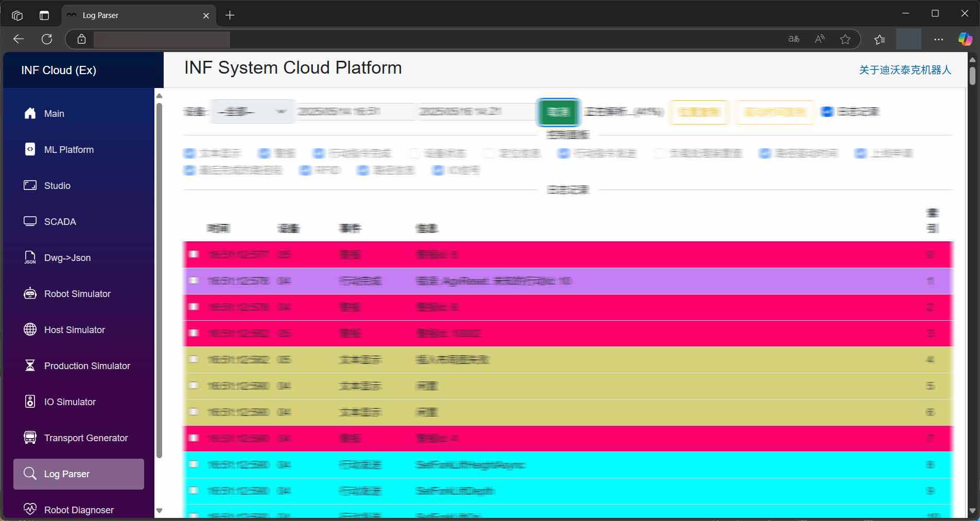Screen dimensions: 980x521
Task: Click page scrollbar down arrow at right edge
Action: point(972,511)
